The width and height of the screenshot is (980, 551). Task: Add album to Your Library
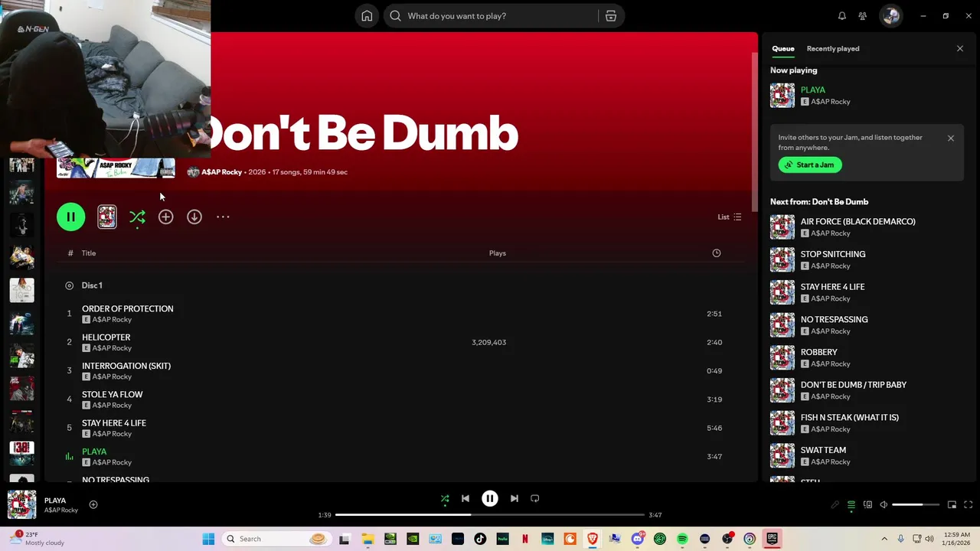pyautogui.click(x=165, y=217)
